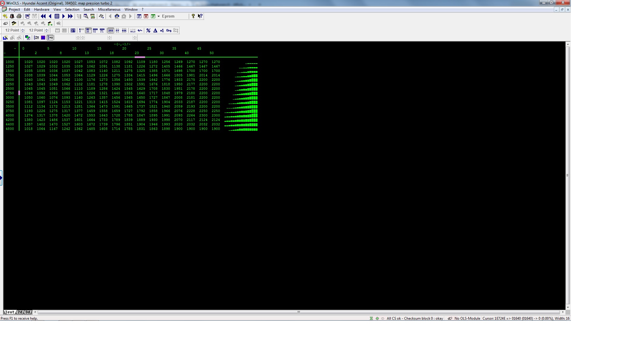Image resolution: width=644 pixels, height=347 pixels.
Task: Click the horizontal scrollbar at the bottom
Action: coord(299,312)
